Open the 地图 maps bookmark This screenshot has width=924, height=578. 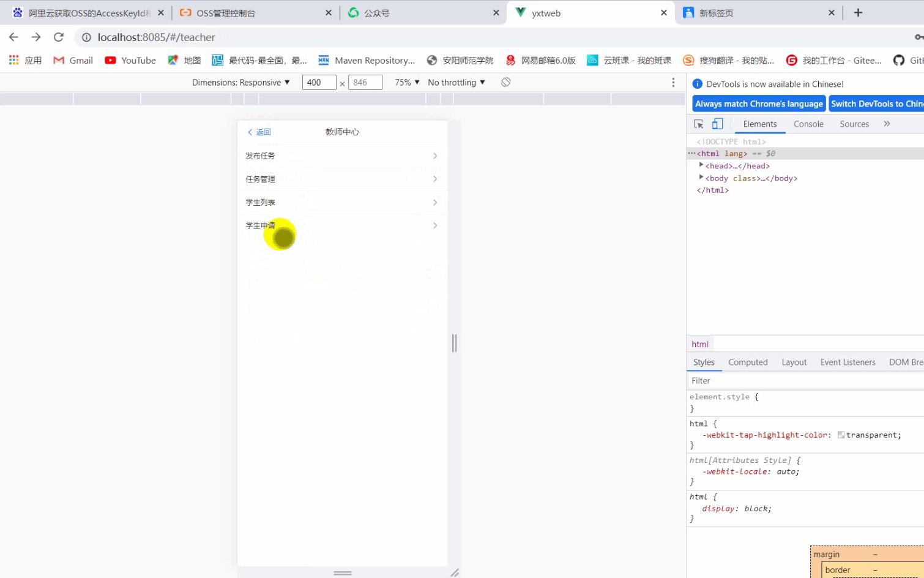[x=184, y=60]
